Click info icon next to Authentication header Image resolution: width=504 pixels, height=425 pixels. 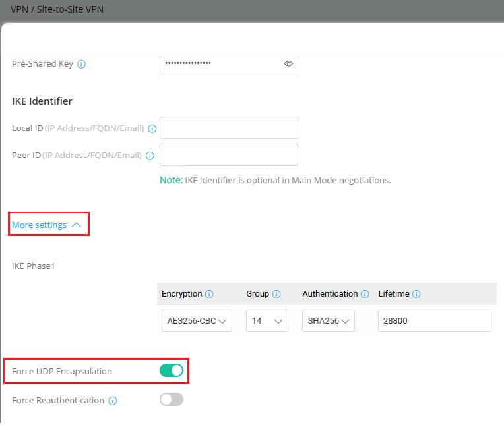click(x=365, y=294)
